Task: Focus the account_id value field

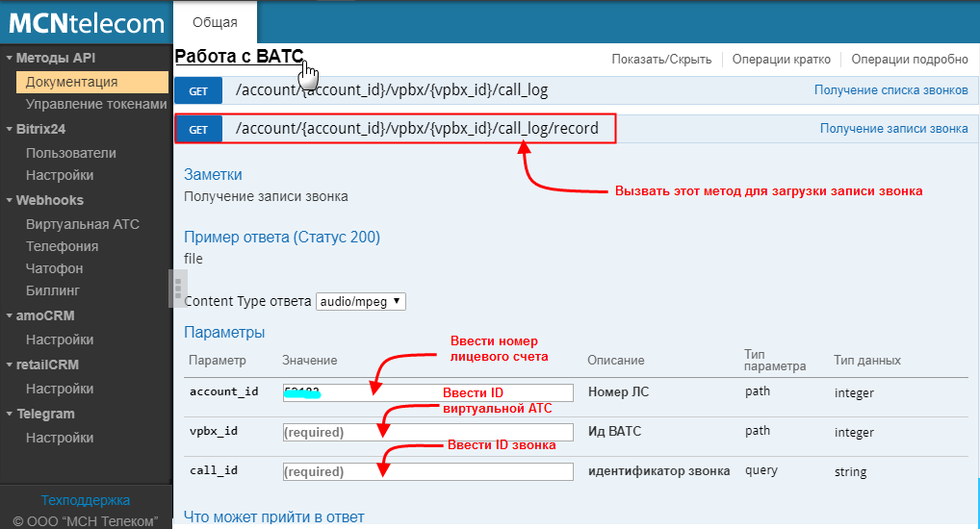Action: pyautogui.click(x=428, y=392)
